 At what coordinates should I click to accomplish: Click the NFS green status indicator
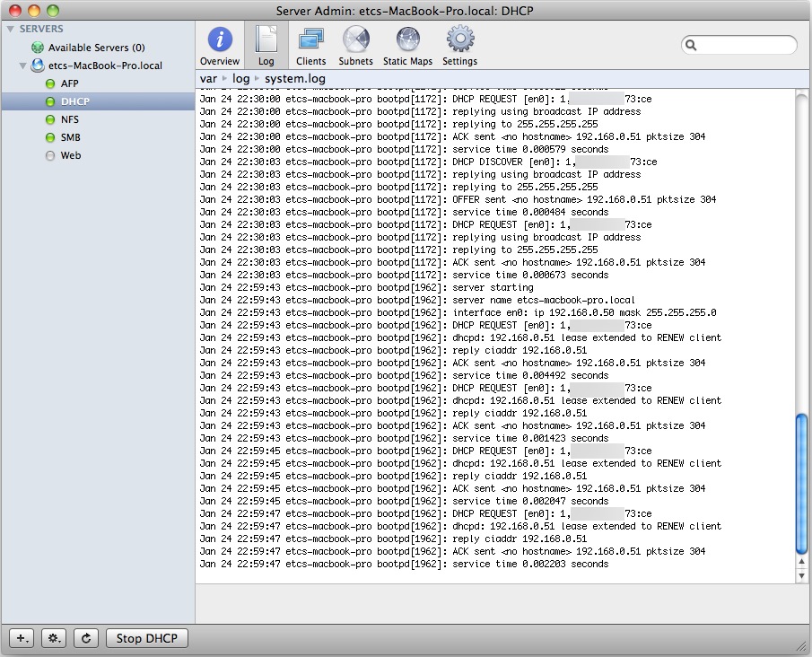click(50, 119)
